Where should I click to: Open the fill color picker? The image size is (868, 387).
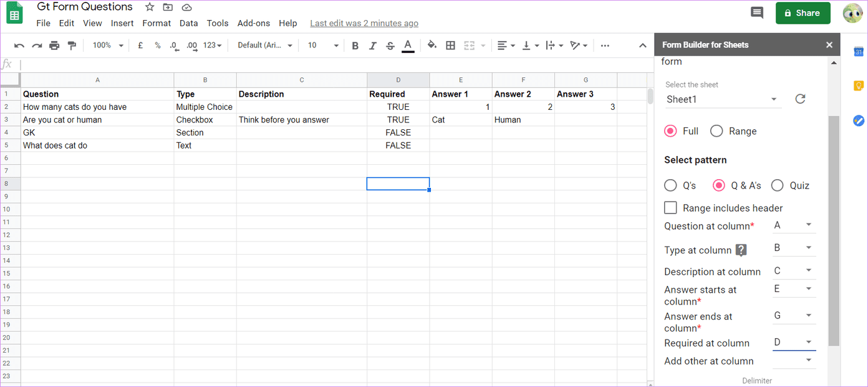pos(432,46)
